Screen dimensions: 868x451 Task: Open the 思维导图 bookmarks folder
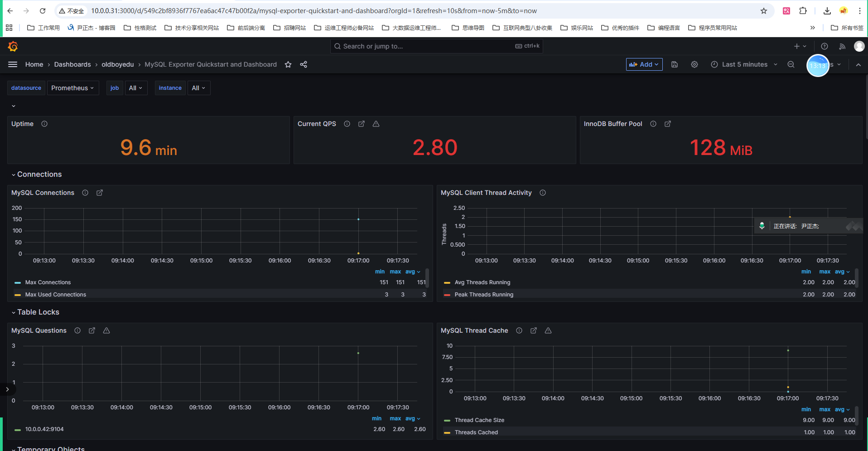tap(468, 28)
